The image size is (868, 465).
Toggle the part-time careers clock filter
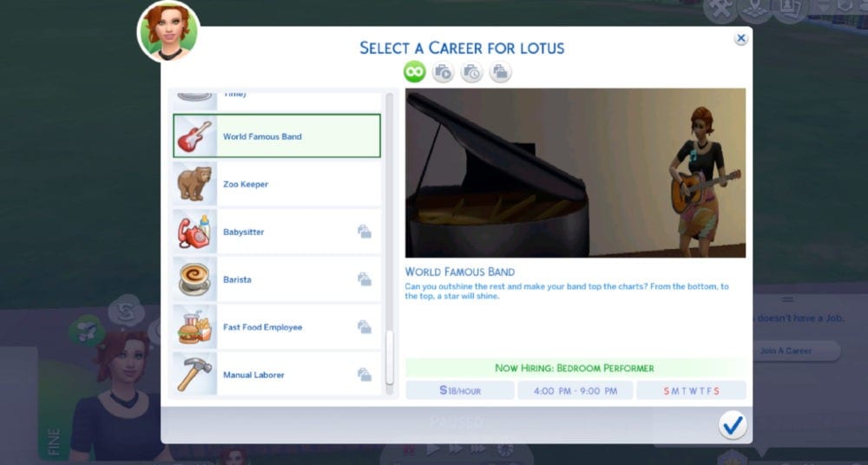(471, 72)
